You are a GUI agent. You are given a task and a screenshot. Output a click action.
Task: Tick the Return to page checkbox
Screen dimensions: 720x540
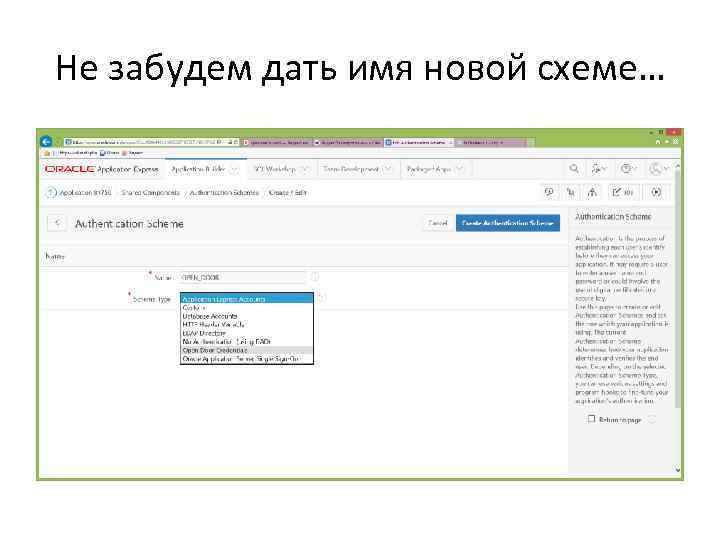[591, 419]
